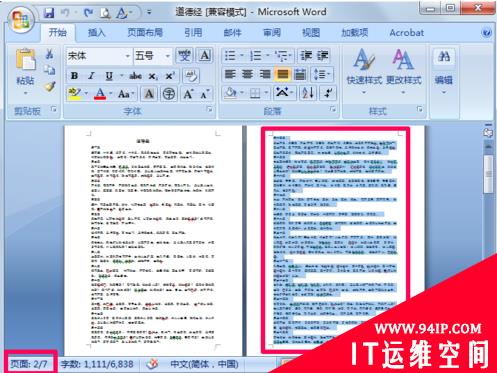Click the Format Painter brush icon
497x373 pixels.
50,87
